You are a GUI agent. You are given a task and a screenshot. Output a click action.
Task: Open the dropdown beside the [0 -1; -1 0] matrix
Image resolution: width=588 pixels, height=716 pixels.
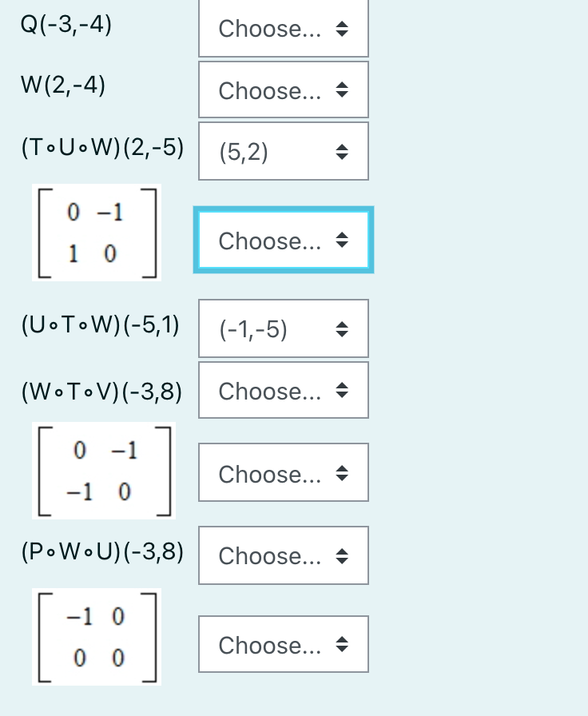pyautogui.click(x=283, y=473)
